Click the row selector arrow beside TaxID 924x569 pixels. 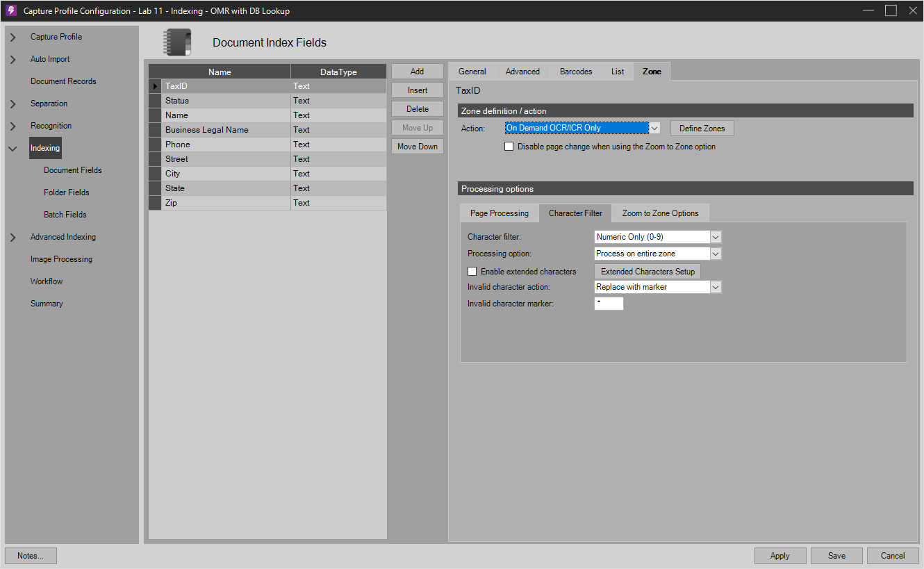pyautogui.click(x=154, y=85)
